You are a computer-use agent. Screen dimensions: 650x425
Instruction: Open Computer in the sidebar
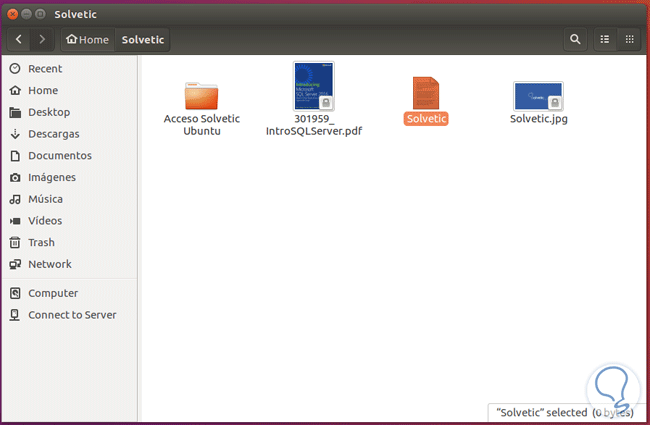pos(70,293)
